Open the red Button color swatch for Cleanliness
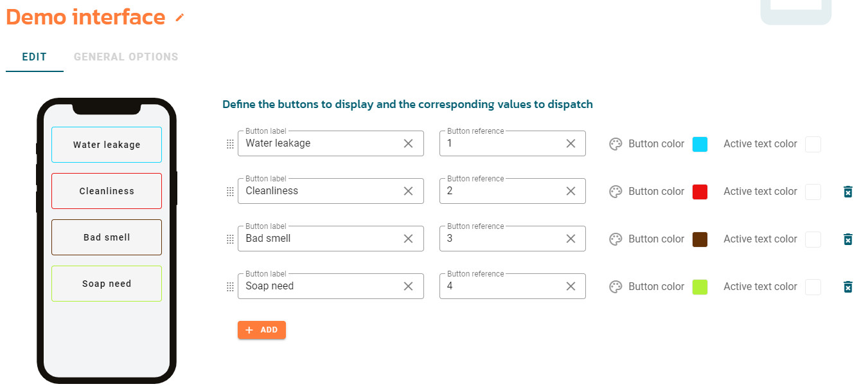Image resolution: width=868 pixels, height=391 pixels. click(x=700, y=192)
